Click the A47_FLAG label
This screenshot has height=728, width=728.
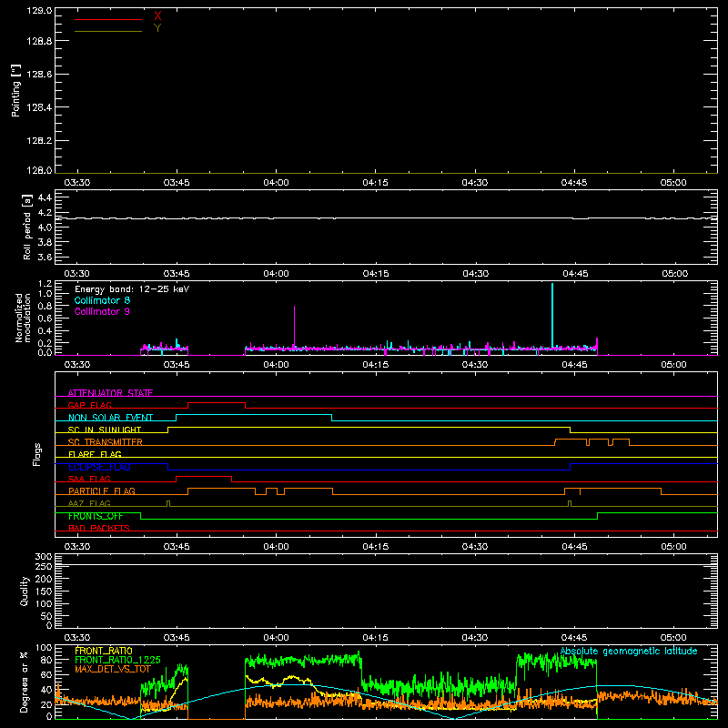click(89, 503)
